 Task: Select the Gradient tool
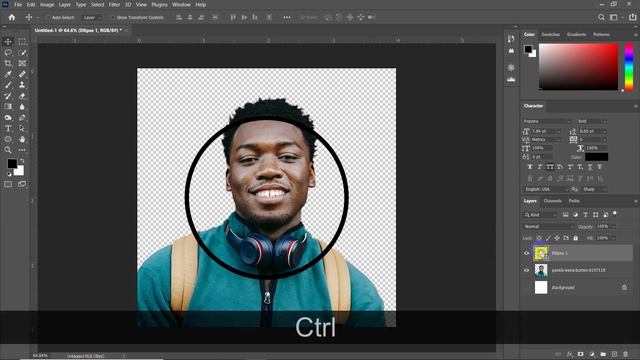pos(8,107)
